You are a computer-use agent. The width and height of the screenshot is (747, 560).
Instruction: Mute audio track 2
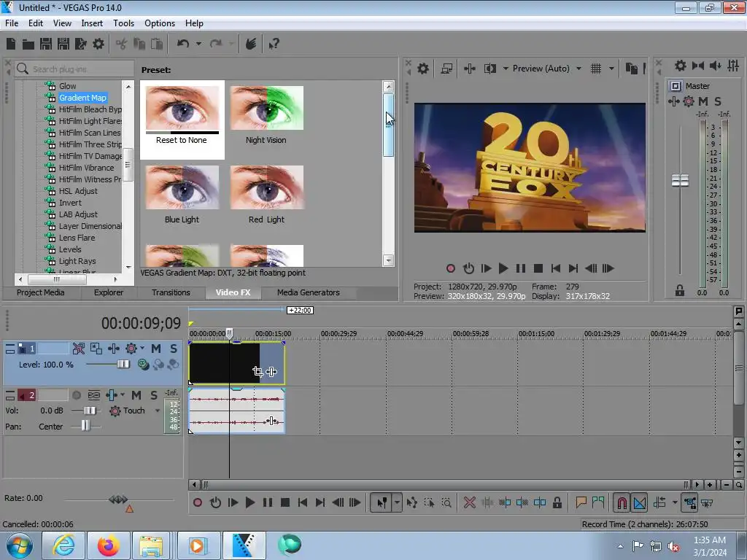point(136,395)
